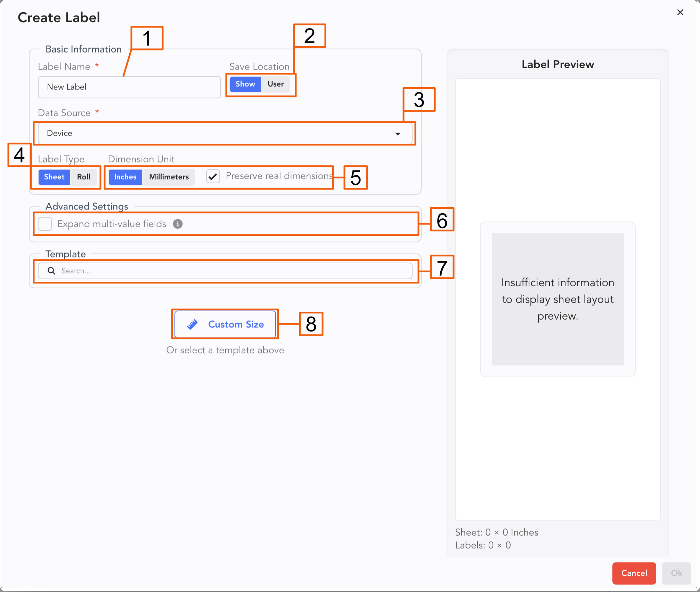This screenshot has height=592, width=700.
Task: Enable Expand multi-value fields checkbox
Action: [45, 224]
